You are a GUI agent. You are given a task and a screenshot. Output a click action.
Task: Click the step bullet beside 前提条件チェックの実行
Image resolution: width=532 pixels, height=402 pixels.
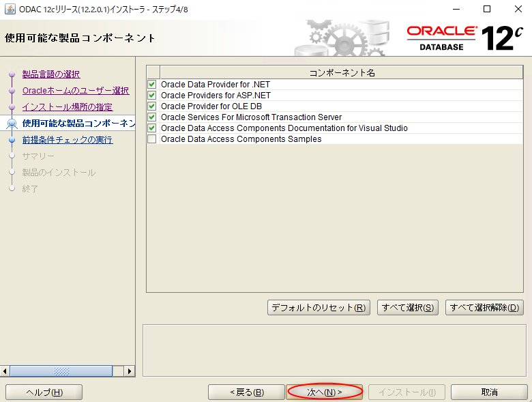pyautogui.click(x=12, y=139)
